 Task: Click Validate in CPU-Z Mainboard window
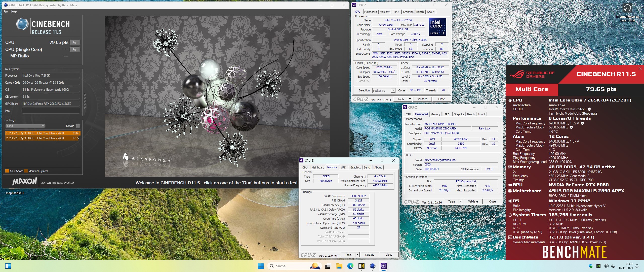(473, 201)
